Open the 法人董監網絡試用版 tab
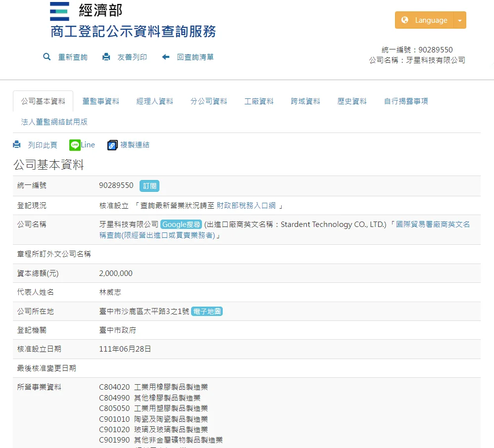The width and height of the screenshot is (494, 448). pyautogui.click(x=54, y=122)
